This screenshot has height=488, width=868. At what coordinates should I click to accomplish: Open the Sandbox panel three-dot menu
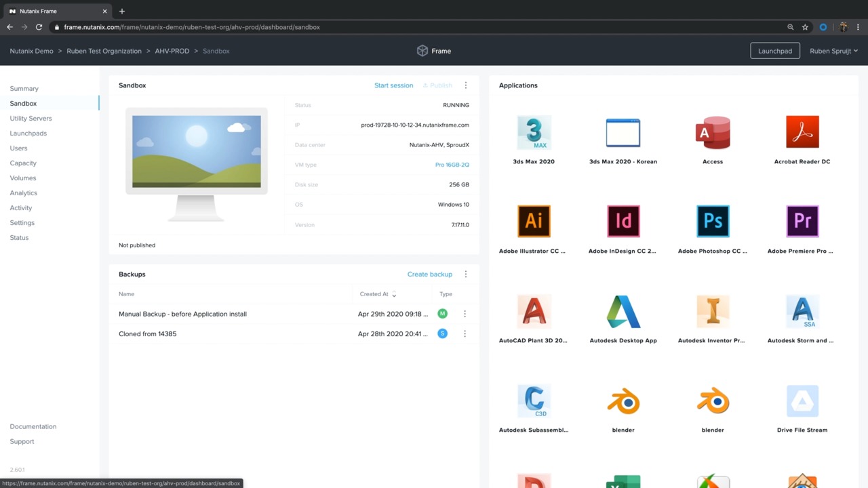tap(465, 85)
